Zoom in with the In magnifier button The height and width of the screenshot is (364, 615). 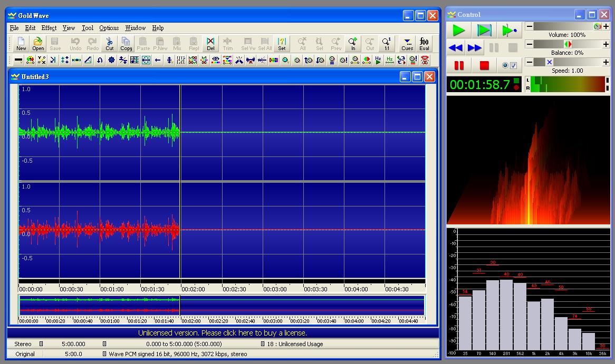coord(353,44)
